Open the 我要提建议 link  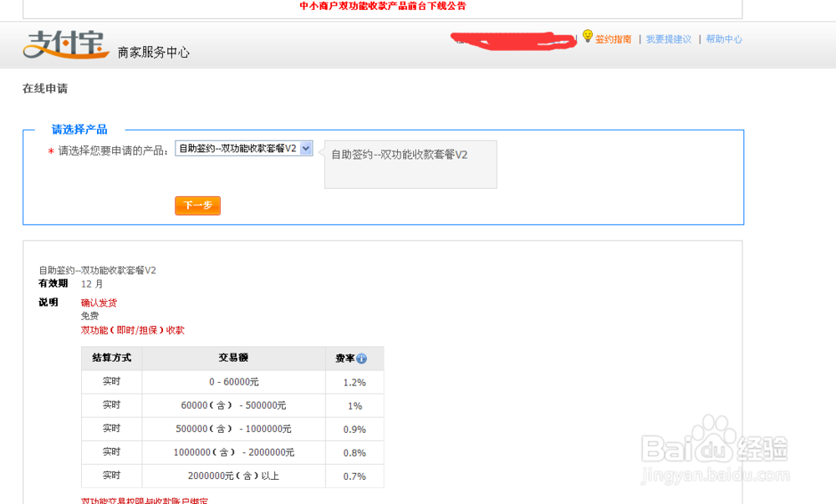(669, 39)
